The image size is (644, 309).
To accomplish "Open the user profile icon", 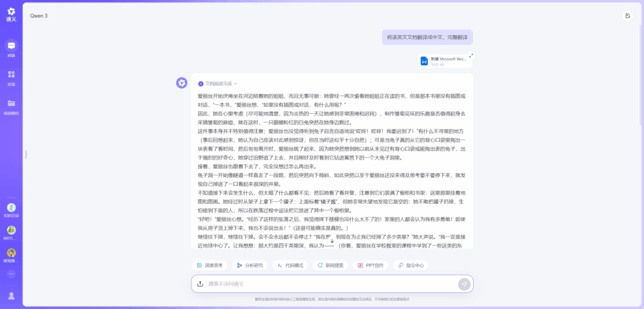I will pos(11,295).
